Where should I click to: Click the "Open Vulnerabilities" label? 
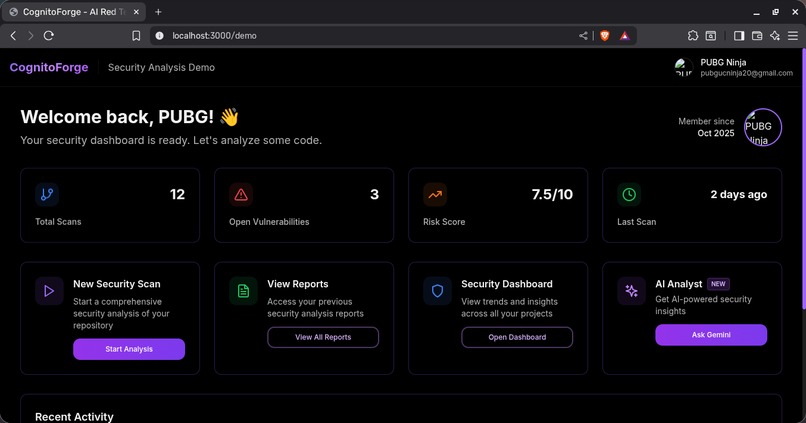[269, 222]
